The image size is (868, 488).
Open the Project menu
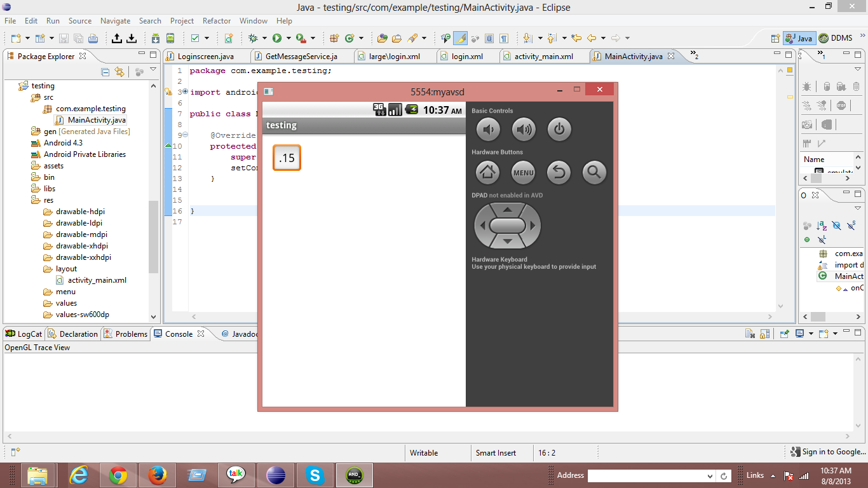pos(182,21)
